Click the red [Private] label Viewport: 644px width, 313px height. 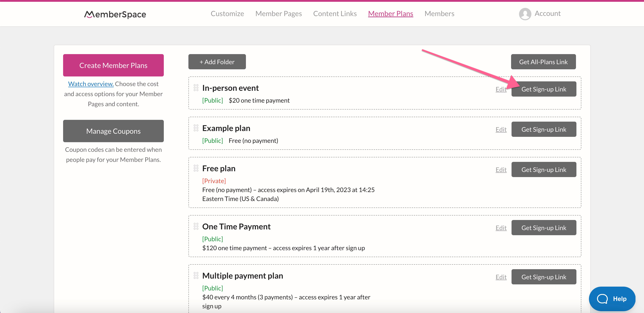[x=214, y=181]
